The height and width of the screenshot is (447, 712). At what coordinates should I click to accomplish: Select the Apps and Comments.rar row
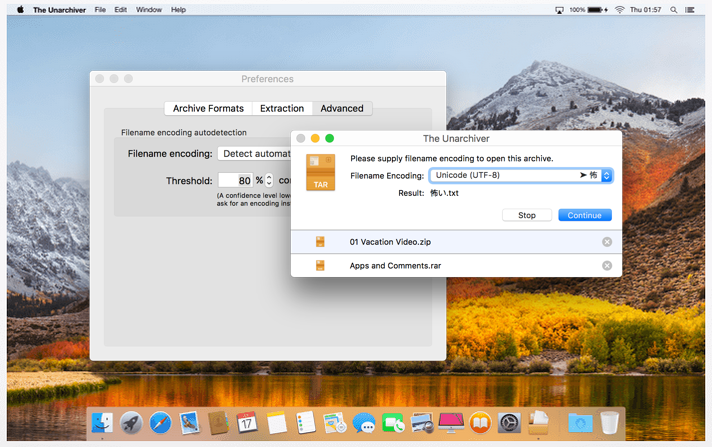point(456,265)
